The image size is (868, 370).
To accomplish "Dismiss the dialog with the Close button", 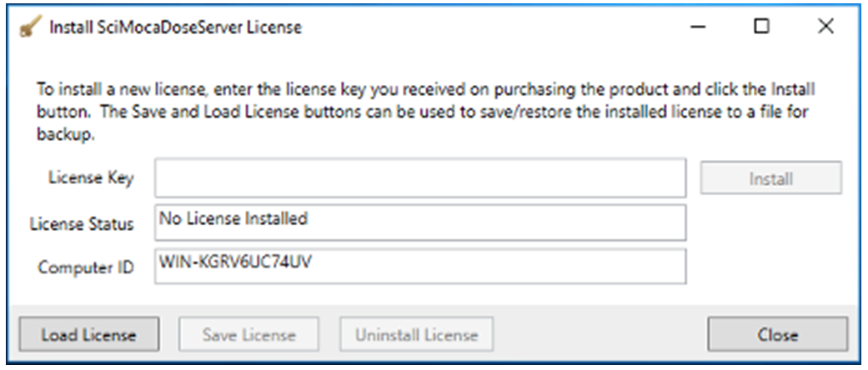I will point(777,335).
